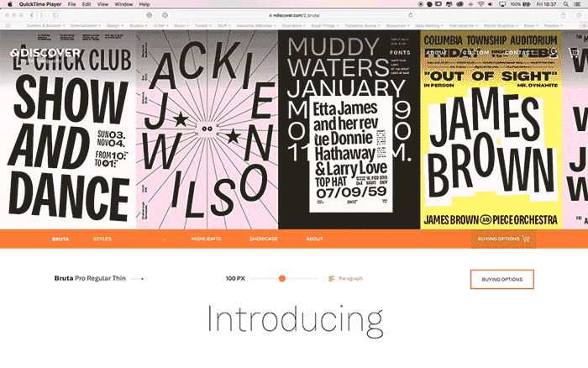Click the Safari address bar
The image size is (588, 368).
(x=294, y=15)
